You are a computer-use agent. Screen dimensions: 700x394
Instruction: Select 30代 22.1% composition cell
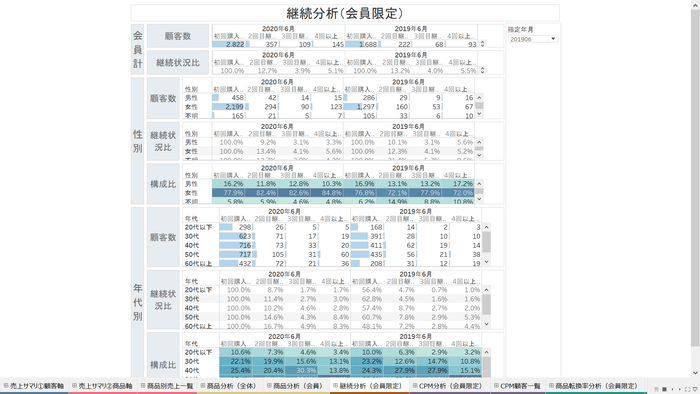(236, 361)
